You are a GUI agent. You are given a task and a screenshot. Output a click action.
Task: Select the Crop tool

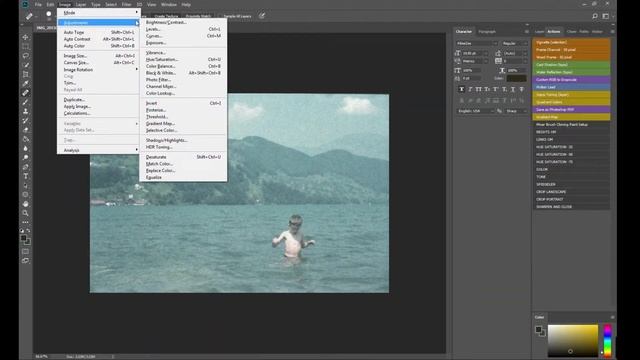(26, 74)
